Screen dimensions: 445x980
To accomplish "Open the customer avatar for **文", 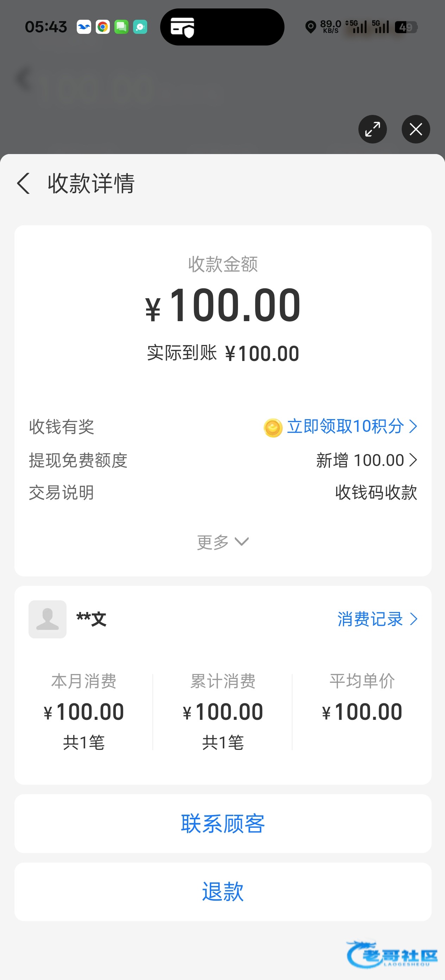I will click(48, 619).
